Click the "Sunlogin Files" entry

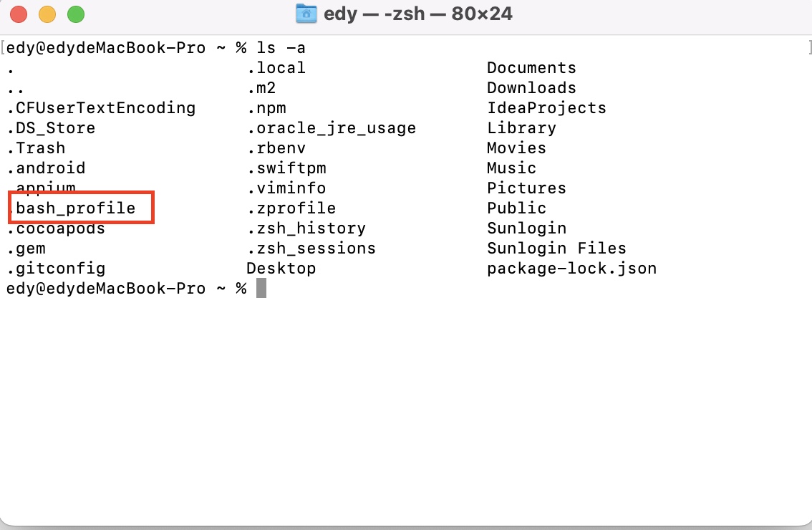pos(556,249)
